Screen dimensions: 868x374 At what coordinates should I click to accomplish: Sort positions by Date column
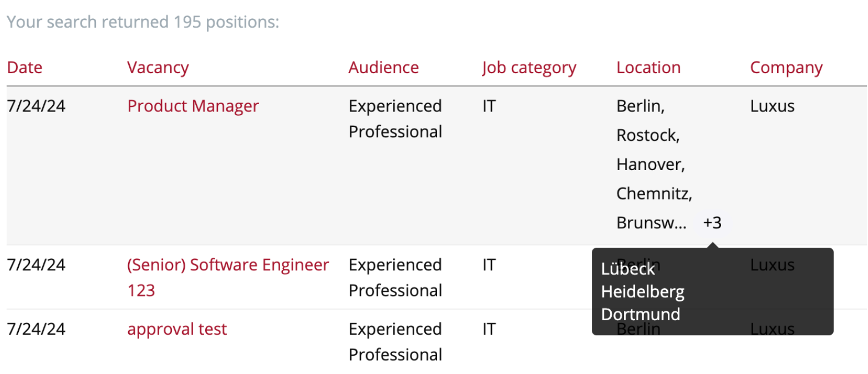[24, 68]
